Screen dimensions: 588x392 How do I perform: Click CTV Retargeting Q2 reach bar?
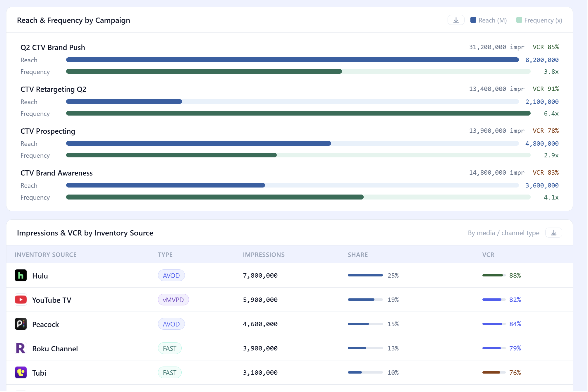293,102
